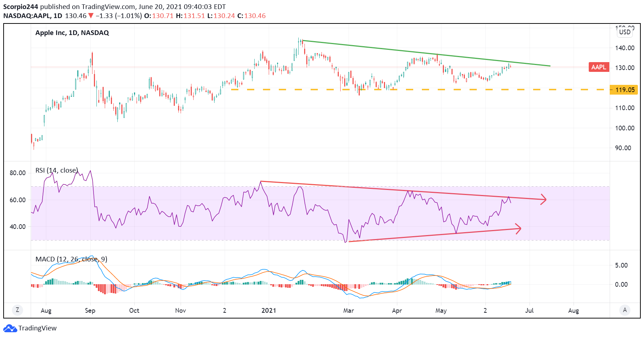Viewport: 644px width, 338px height.
Task: Toggle the A auto-scale button
Action: (x=625, y=310)
